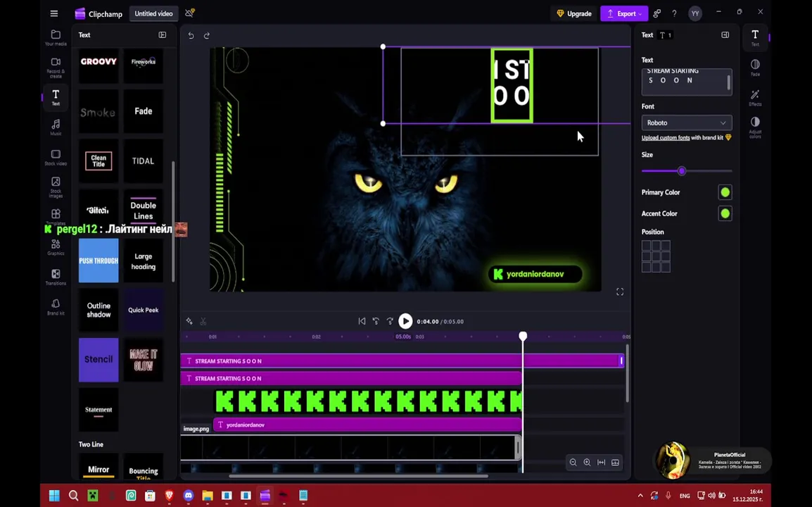The height and width of the screenshot is (507, 812).
Task: Collapse the right properties panel
Action: 725,35
